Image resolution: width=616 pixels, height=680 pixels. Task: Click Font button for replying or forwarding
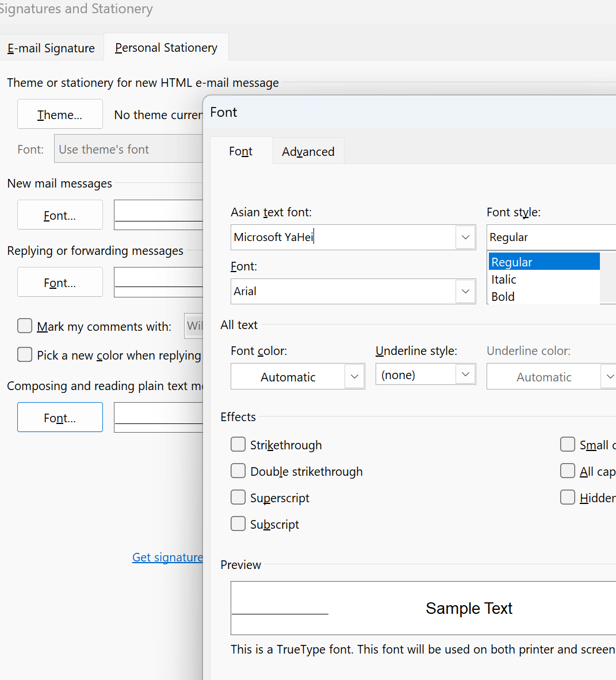pos(60,282)
